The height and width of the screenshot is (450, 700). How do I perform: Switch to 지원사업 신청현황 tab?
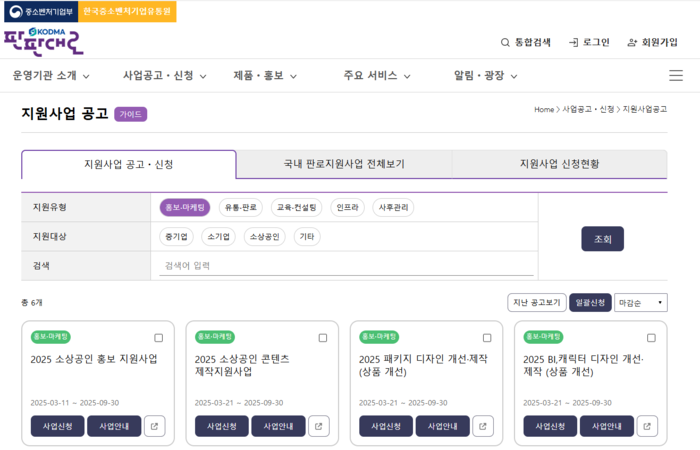[x=559, y=164]
